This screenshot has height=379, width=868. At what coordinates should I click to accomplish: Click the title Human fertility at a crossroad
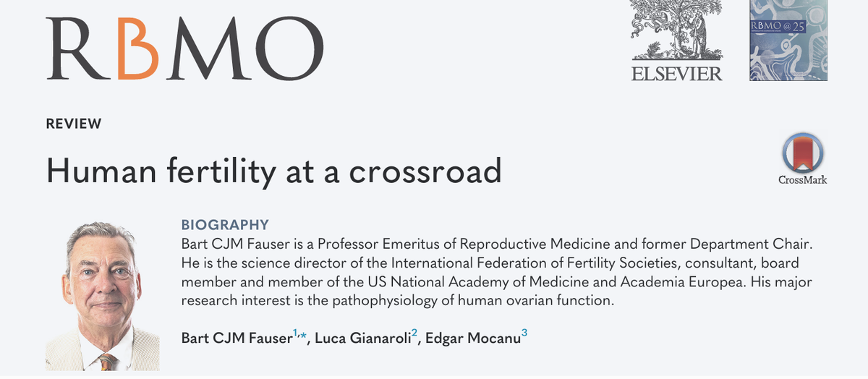273,171
